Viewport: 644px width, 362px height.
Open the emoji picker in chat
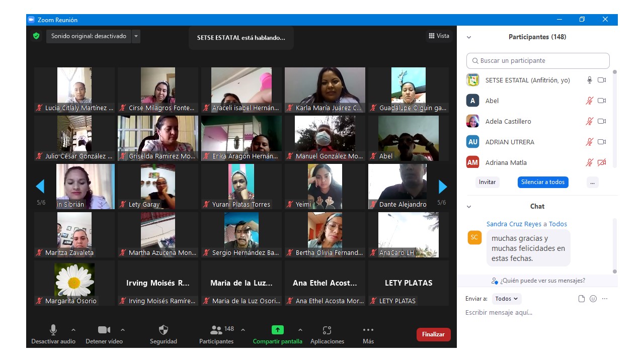(x=593, y=299)
